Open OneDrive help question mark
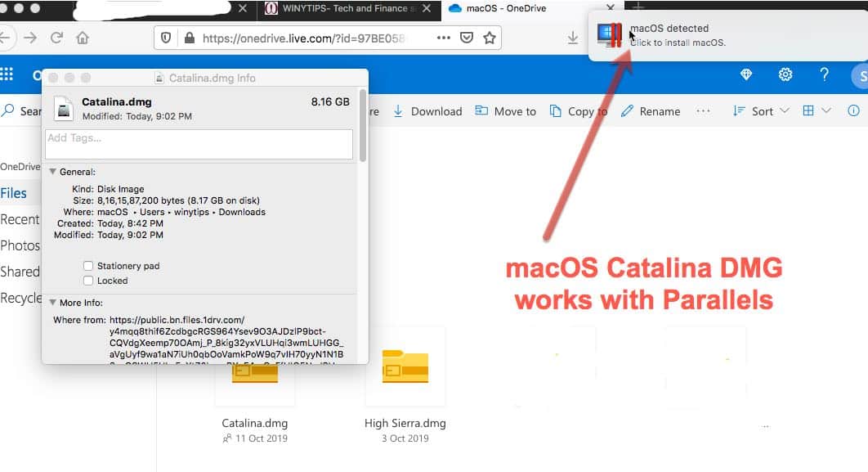 [824, 74]
